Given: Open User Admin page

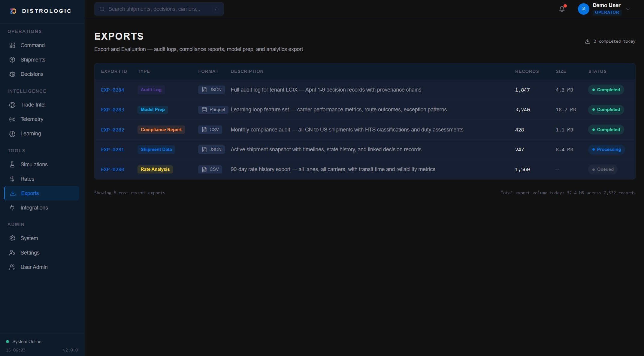Looking at the screenshot, I should pyautogui.click(x=42, y=267).
